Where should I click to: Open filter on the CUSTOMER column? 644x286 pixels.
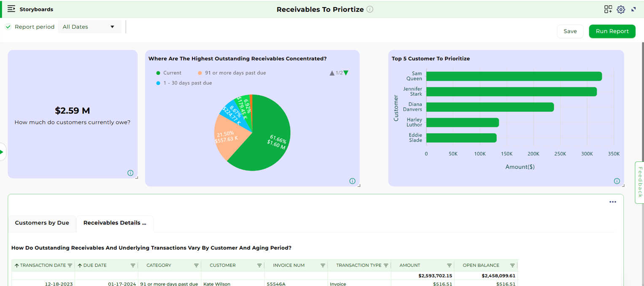(x=259, y=265)
